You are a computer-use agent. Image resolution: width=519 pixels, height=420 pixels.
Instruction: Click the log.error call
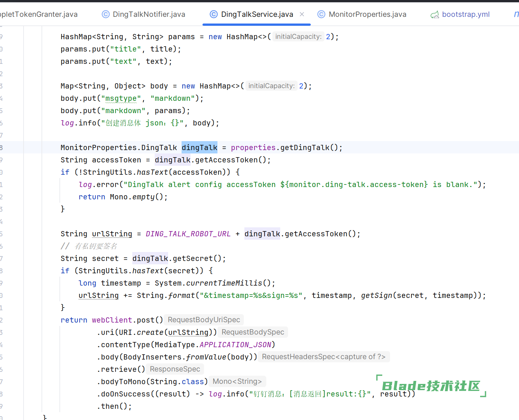tap(99, 184)
